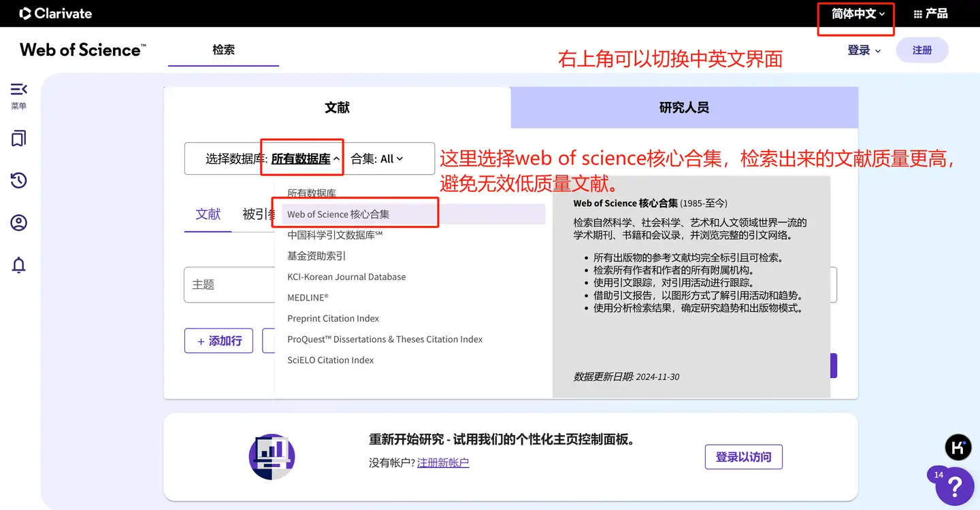
Task: Open the left sidebar menu icon
Action: 18,89
